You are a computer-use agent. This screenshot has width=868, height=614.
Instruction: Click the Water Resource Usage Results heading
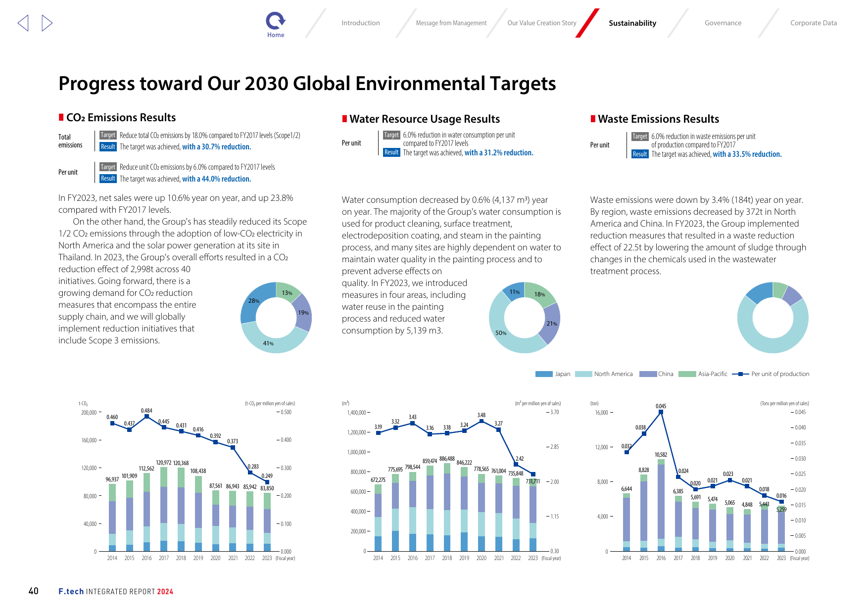(425, 119)
